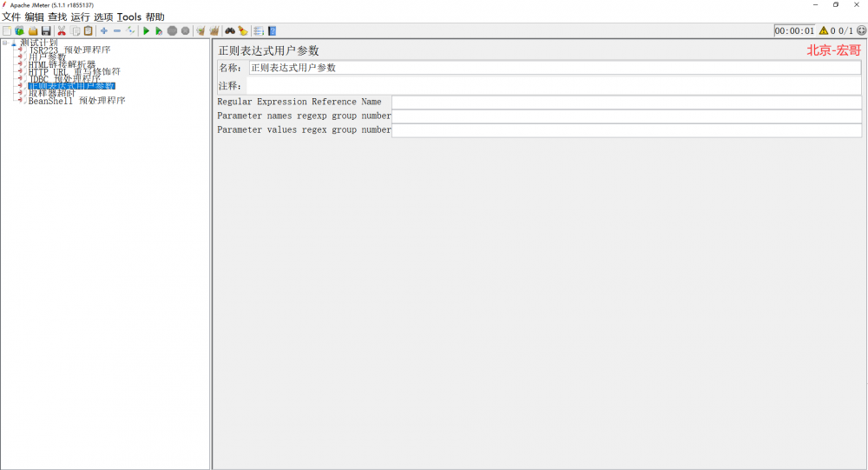Click Start no pauses icon
The height and width of the screenshot is (470, 868).
(x=159, y=31)
